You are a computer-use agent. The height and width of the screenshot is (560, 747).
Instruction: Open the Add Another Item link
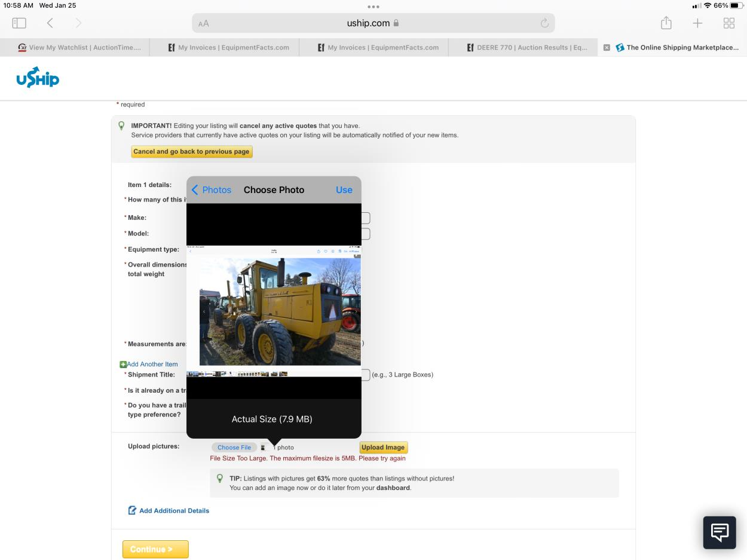point(152,364)
